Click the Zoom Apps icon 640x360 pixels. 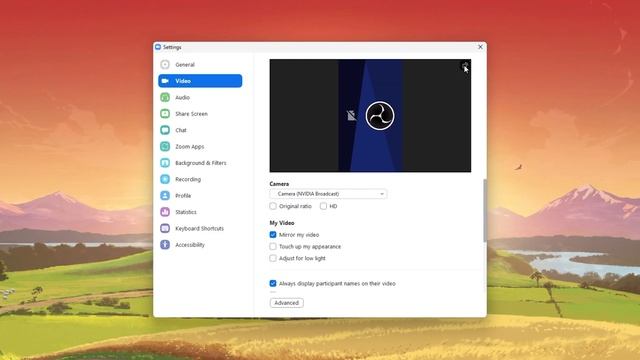point(165,146)
